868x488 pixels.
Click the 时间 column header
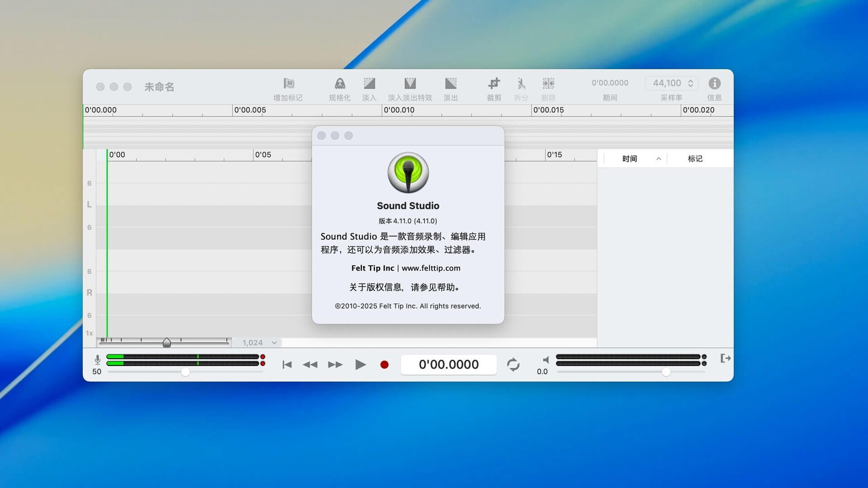(629, 159)
